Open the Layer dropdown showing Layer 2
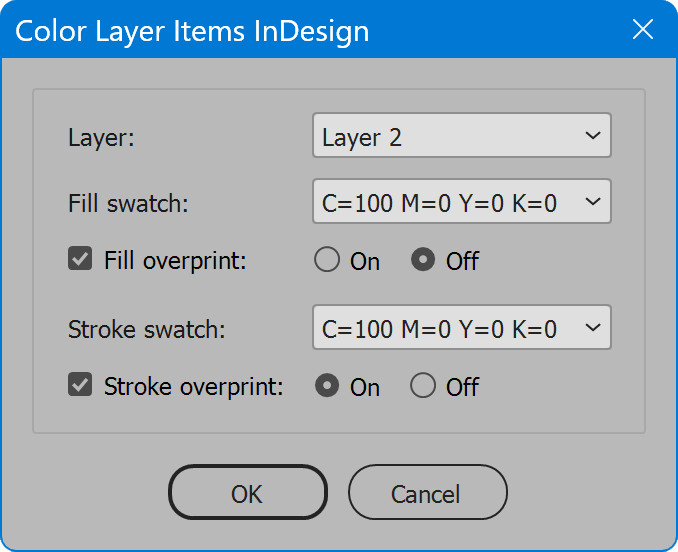 (461, 135)
